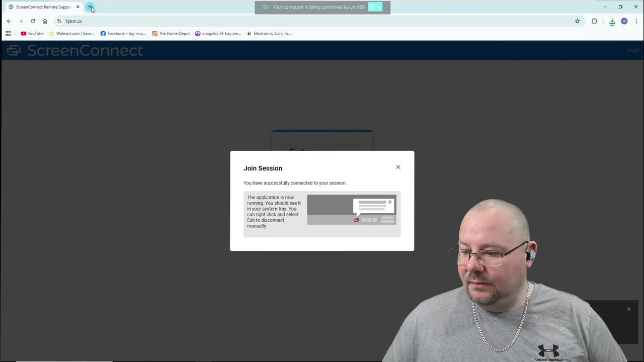Image resolution: width=644 pixels, height=362 pixels.
Task: Open the Electronics, Cars bookmark
Action: [269, 34]
